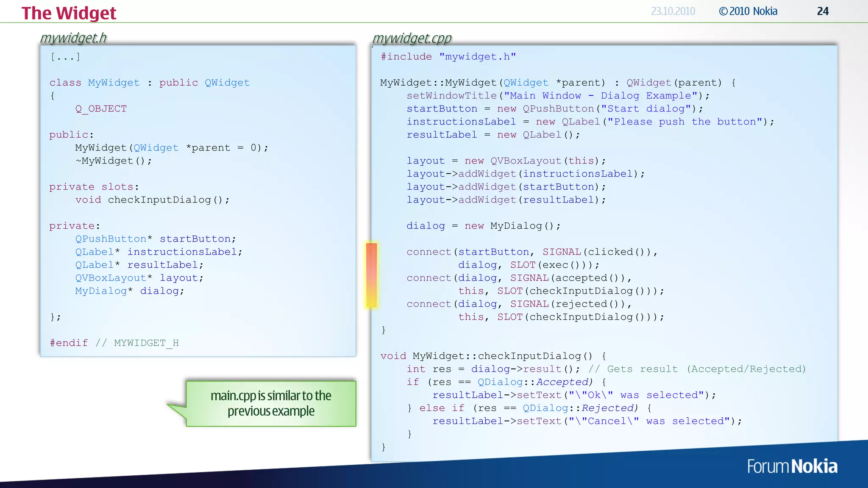Click the collapsed [...] marker in header file
The height and width of the screenshot is (488, 868).
[65, 57]
